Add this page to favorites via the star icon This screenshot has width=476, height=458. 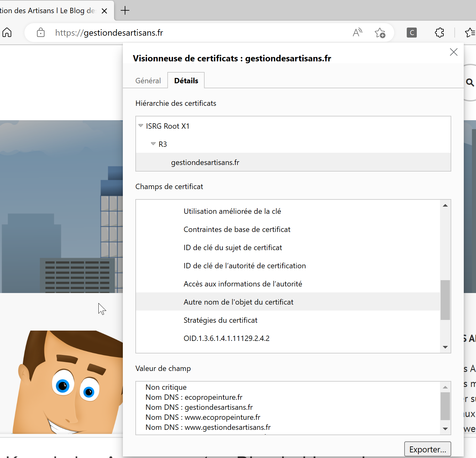click(380, 33)
